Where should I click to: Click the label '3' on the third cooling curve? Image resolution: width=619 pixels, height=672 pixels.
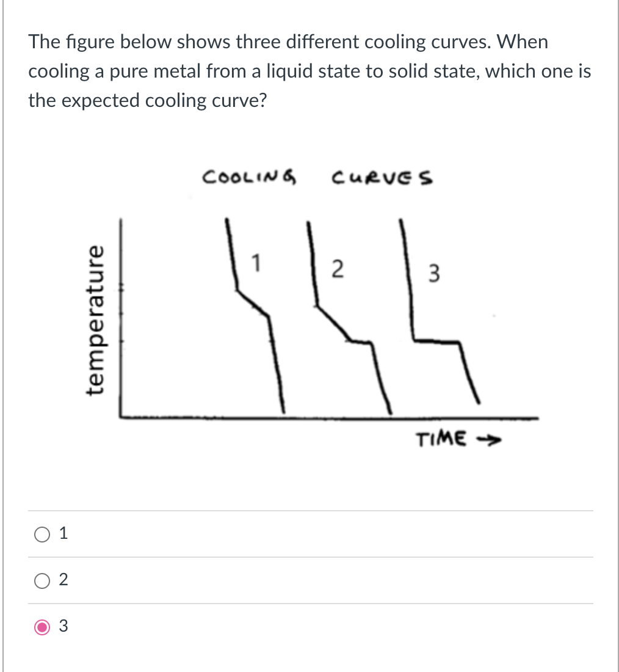(434, 274)
